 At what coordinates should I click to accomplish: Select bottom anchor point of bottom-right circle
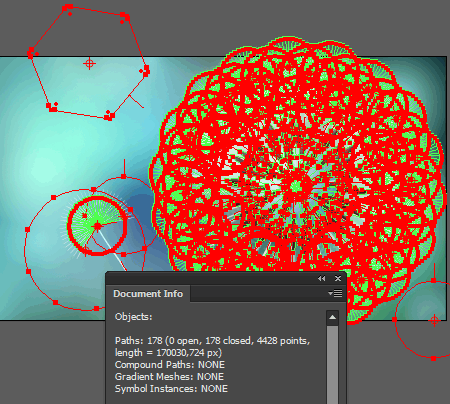coord(433,358)
